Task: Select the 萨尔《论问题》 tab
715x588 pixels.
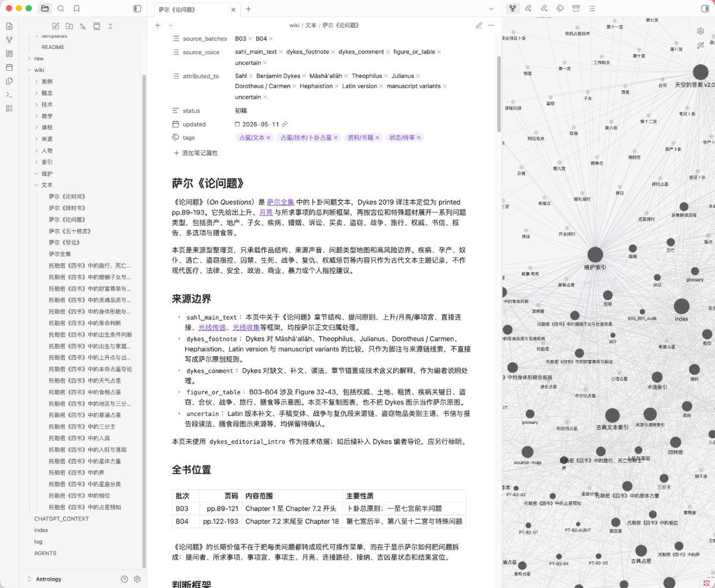Action: click(197, 9)
